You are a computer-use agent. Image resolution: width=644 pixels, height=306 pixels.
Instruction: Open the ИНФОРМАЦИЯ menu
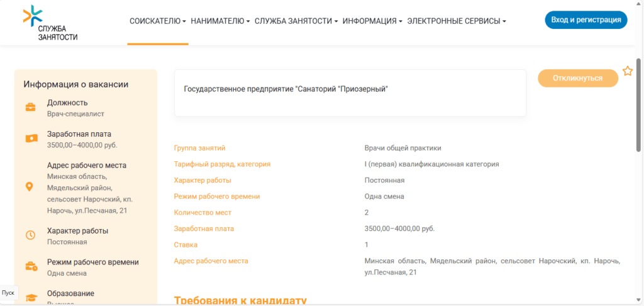click(372, 21)
